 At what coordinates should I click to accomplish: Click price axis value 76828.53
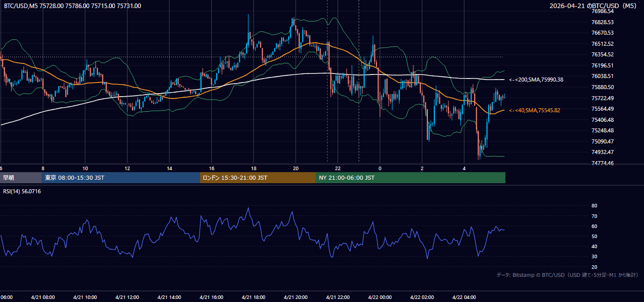602,22
